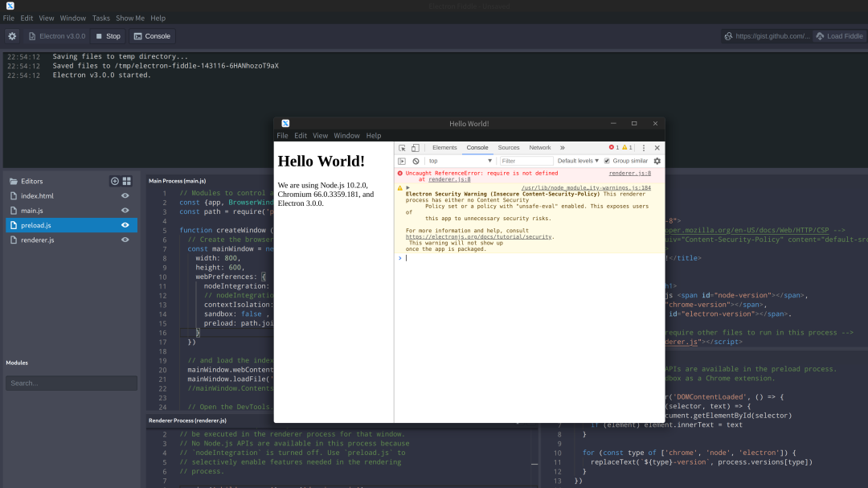
Task: Toggle visibility of preload.js editor
Action: pyautogui.click(x=125, y=225)
